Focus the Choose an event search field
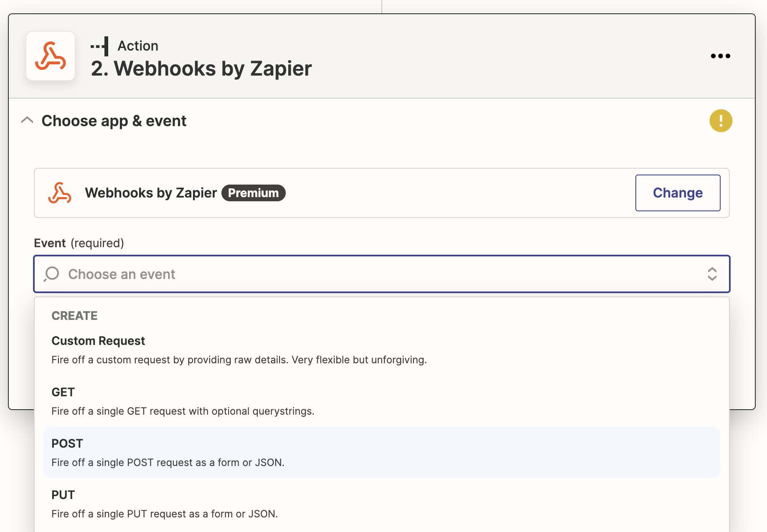 point(382,274)
